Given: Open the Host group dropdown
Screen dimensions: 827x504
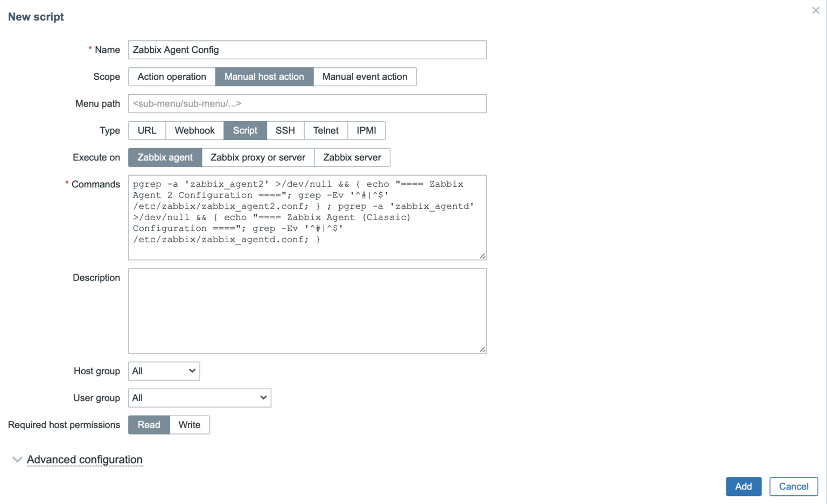Looking at the screenshot, I should [x=164, y=370].
